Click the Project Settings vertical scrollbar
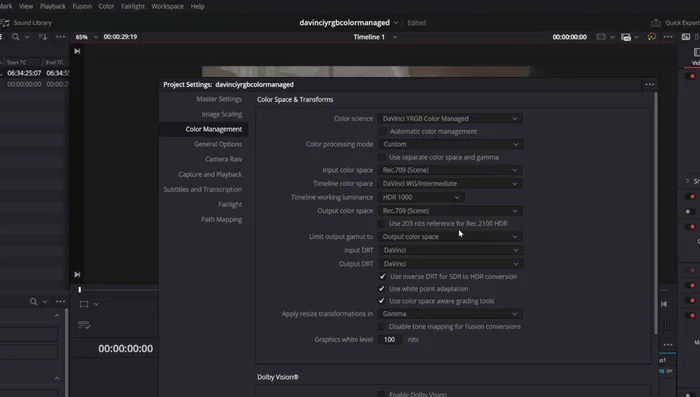 (x=655, y=213)
